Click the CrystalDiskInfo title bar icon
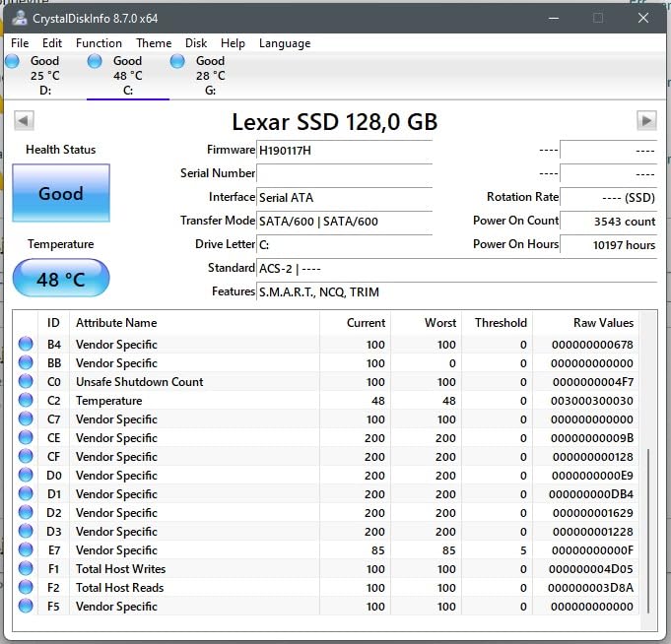The image size is (671, 644). click(x=20, y=18)
